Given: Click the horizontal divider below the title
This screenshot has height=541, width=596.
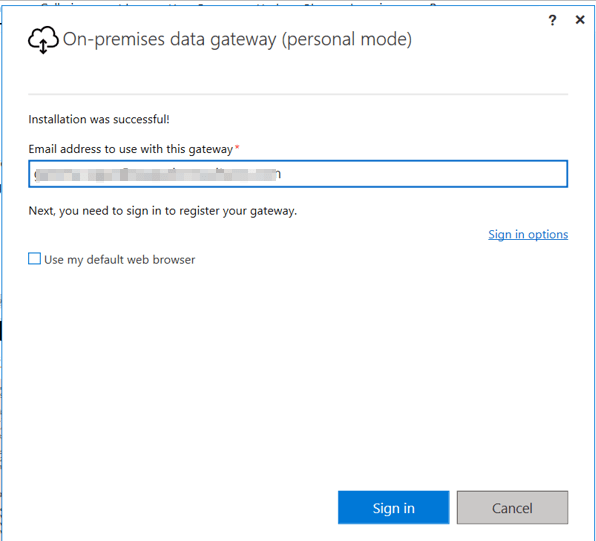Looking at the screenshot, I should pyautogui.click(x=298, y=94).
